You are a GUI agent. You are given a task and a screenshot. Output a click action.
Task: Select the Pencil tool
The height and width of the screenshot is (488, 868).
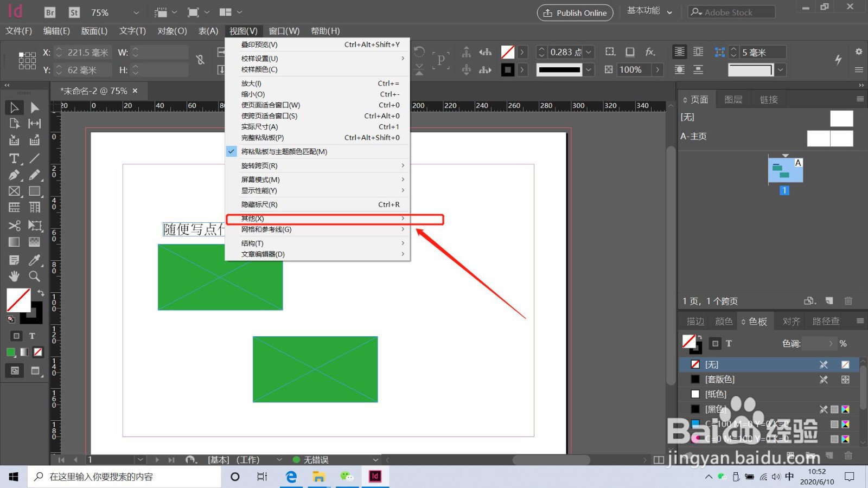tap(35, 175)
